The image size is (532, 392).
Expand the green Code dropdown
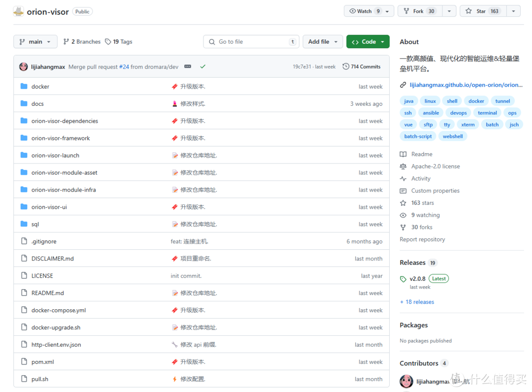point(367,42)
